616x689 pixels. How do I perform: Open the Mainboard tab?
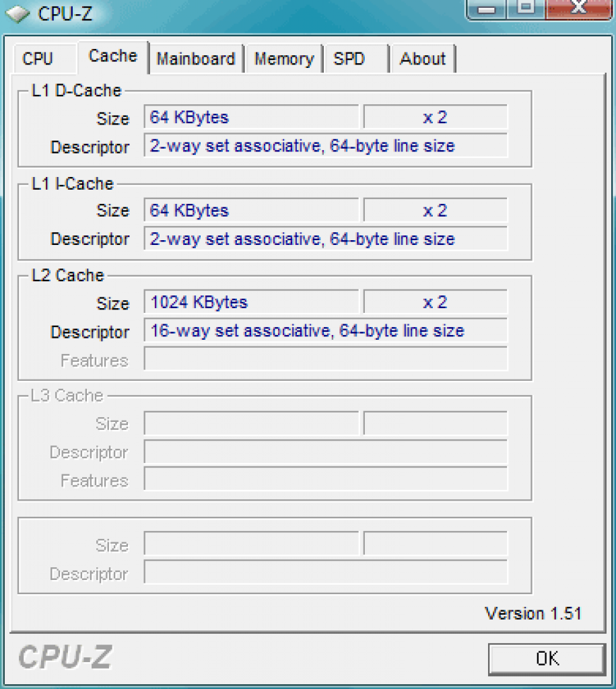click(x=196, y=59)
